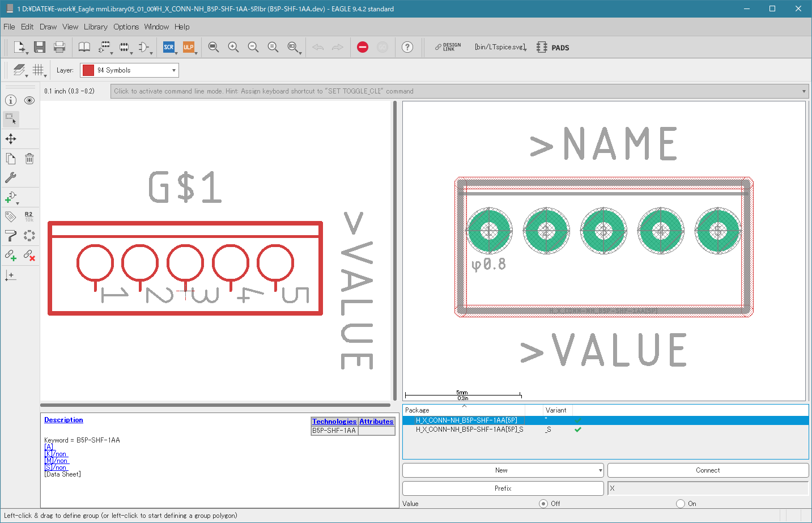Screen dimensions: 812x523
Task: Run a script with SCR icon
Action: coord(169,47)
